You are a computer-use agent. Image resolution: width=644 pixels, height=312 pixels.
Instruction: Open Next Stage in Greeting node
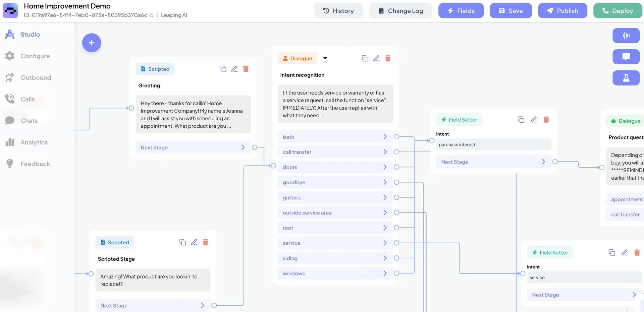[x=193, y=147]
